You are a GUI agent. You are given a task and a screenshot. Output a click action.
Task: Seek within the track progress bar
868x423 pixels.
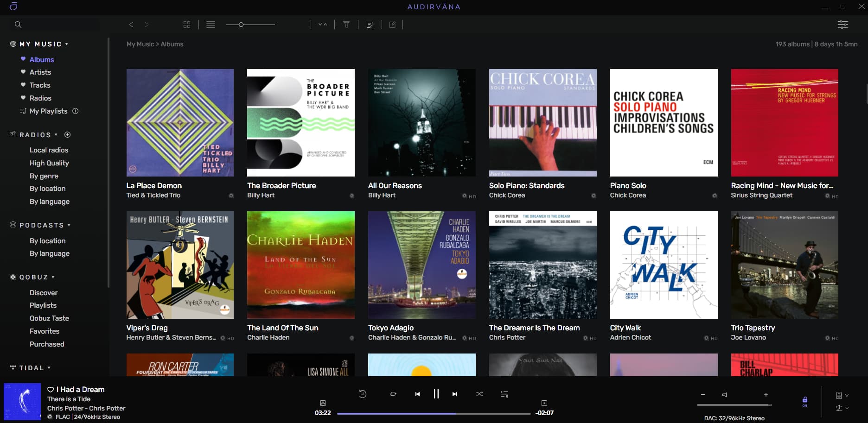(x=434, y=413)
